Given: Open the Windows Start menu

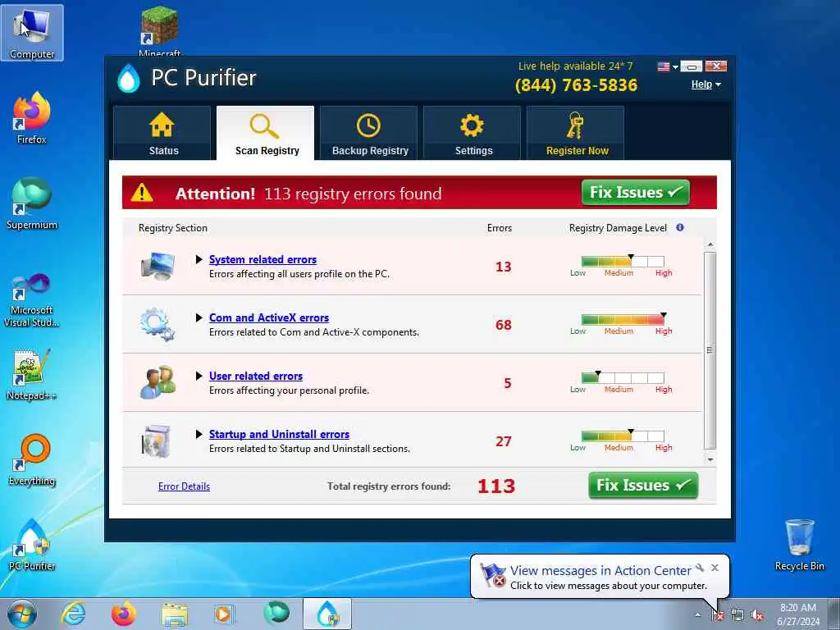Looking at the screenshot, I should click(x=22, y=614).
